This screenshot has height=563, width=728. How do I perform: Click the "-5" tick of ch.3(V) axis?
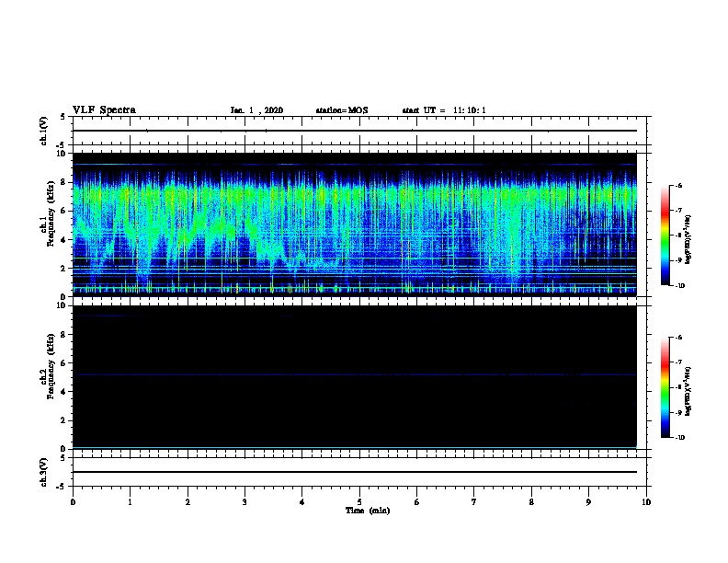click(x=62, y=487)
